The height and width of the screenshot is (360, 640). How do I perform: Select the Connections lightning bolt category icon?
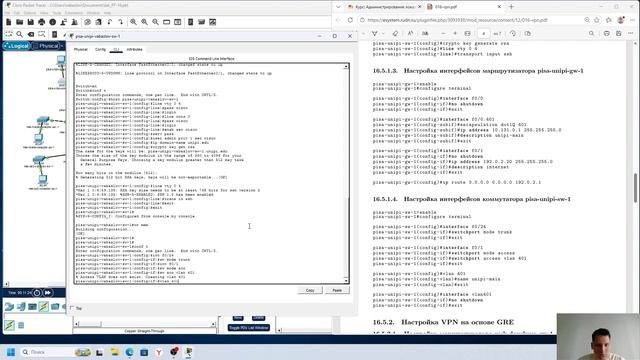coord(43,307)
